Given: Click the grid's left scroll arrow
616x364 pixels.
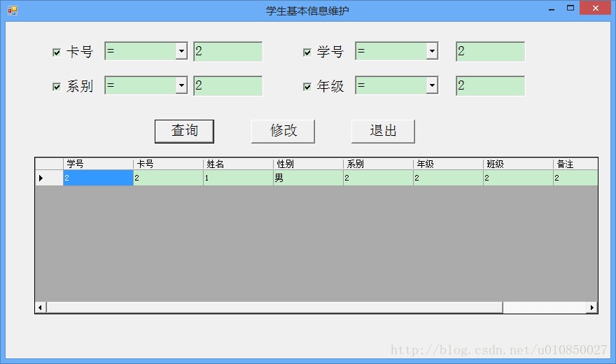Looking at the screenshot, I should 41,307.
